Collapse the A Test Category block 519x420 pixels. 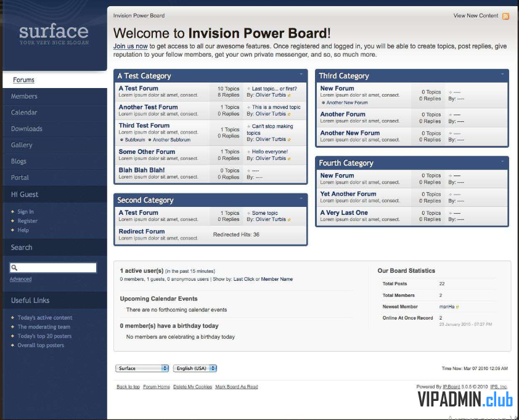pyautogui.click(x=301, y=75)
